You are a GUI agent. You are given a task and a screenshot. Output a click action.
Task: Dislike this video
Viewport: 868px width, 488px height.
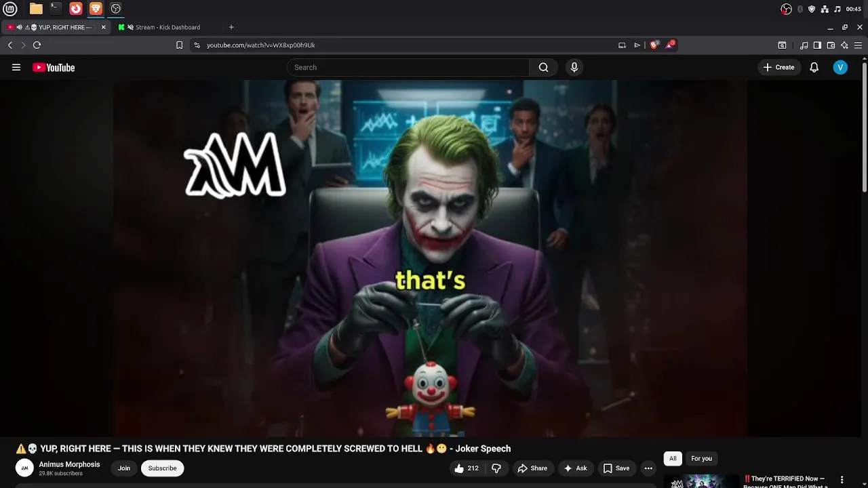pos(496,468)
